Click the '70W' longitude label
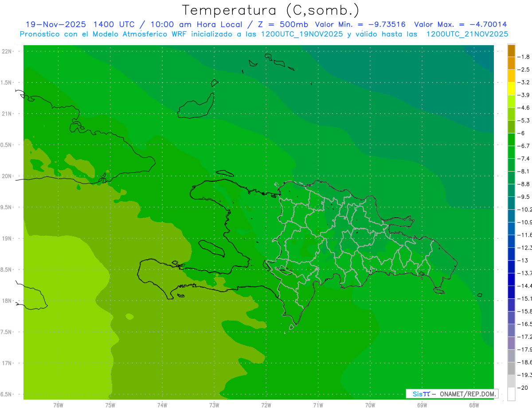Image resolution: width=532 pixels, height=411 pixels. click(370, 405)
